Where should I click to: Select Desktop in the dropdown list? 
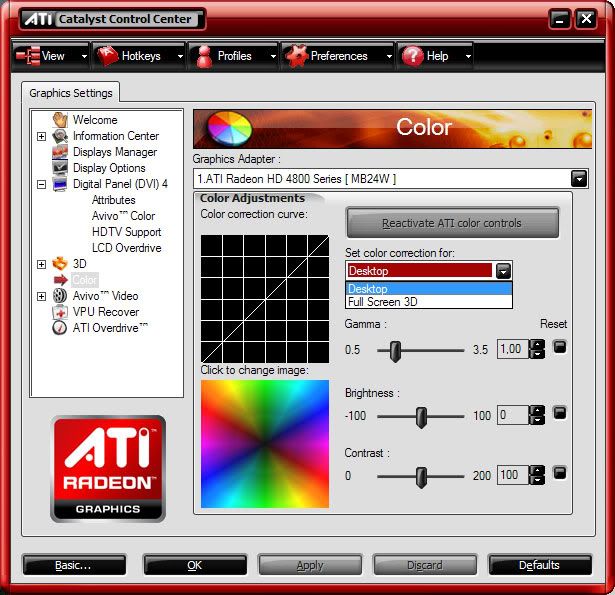tap(429, 289)
